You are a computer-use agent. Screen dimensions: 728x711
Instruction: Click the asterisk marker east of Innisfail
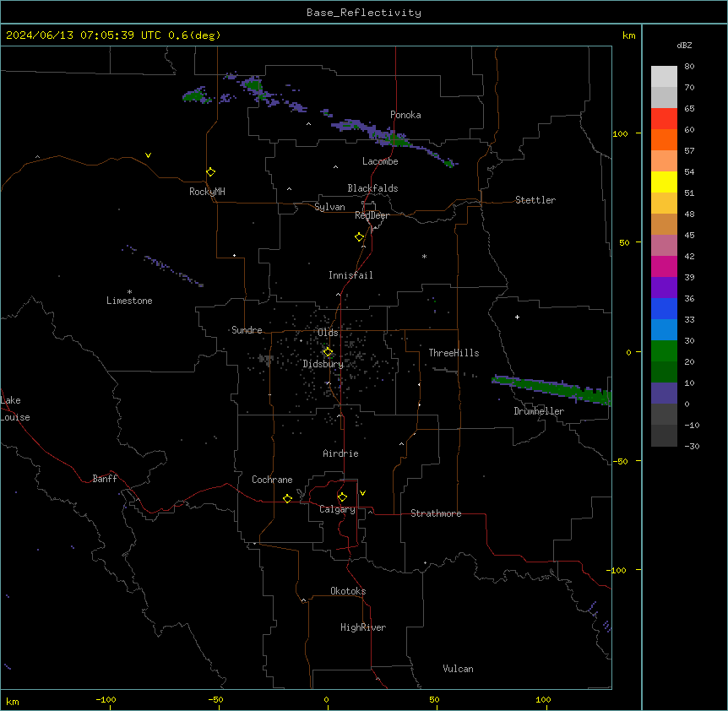point(424,256)
